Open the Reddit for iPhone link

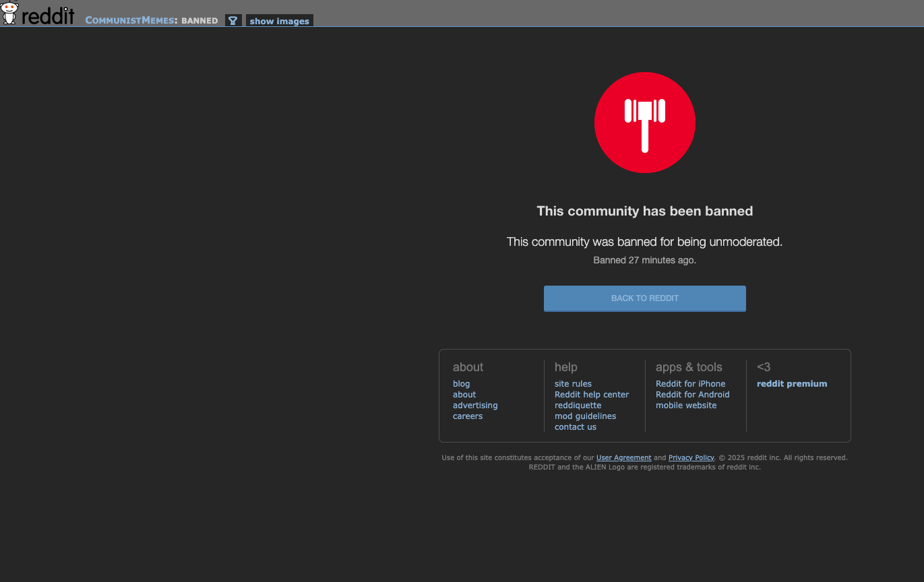tap(690, 384)
